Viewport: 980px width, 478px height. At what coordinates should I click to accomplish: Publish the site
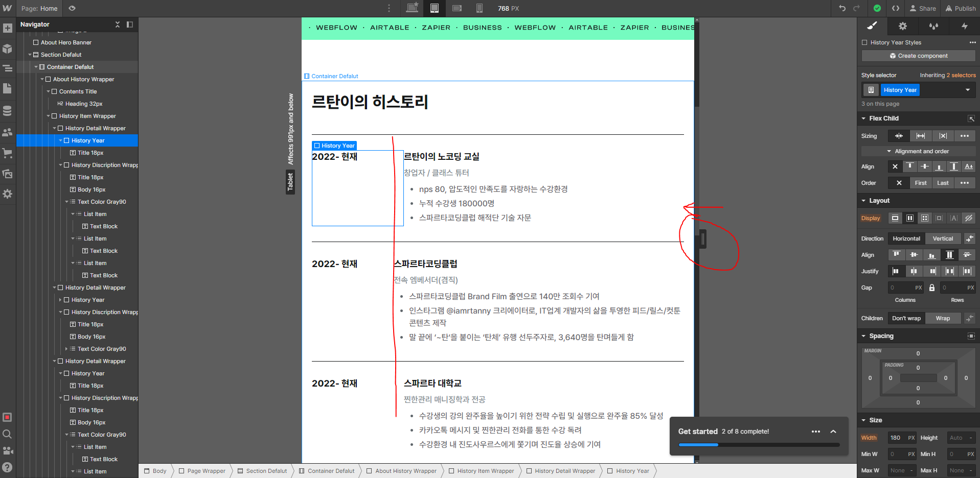tap(961, 8)
